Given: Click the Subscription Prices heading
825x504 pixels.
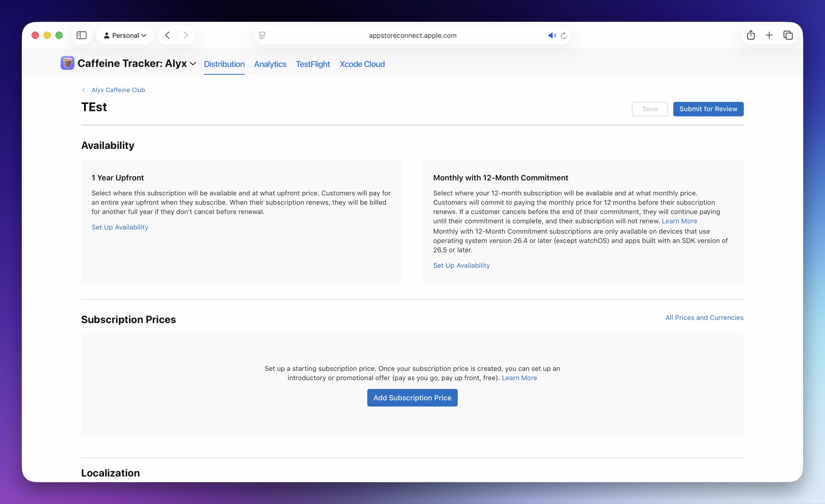Looking at the screenshot, I should [x=128, y=319].
